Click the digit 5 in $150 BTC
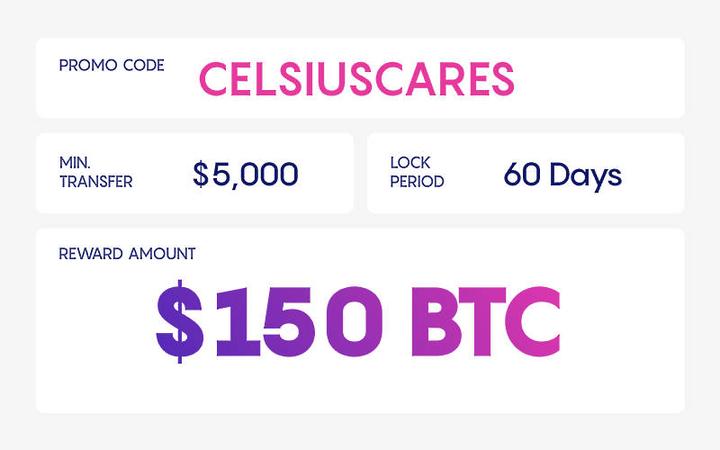Viewport: 720px width, 450px height. (x=289, y=321)
